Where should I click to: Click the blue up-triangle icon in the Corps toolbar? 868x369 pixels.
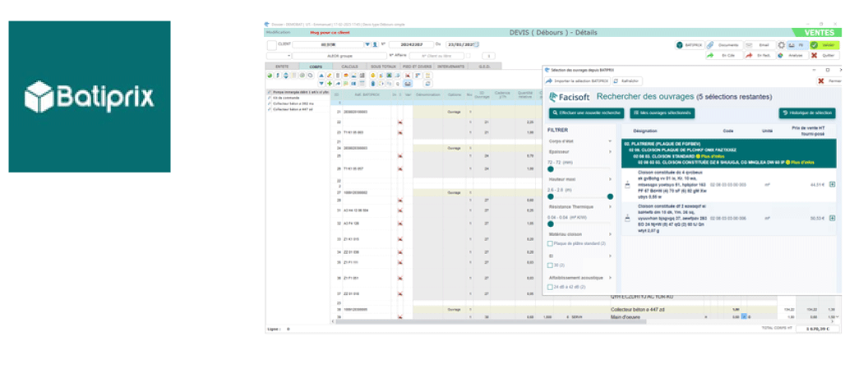[x=321, y=76]
